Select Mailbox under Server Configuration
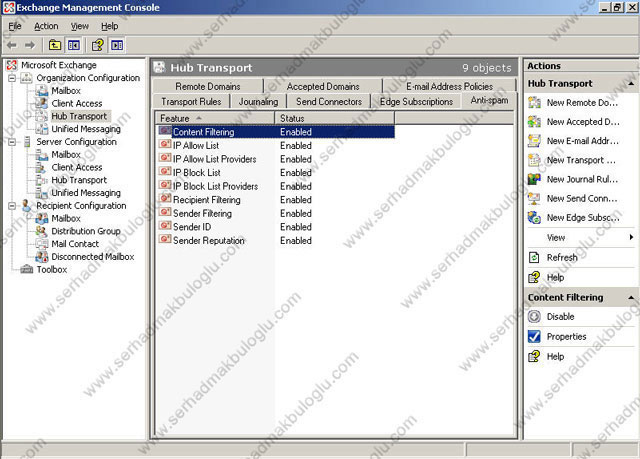Screen dimensions: 640x459 pos(66,155)
